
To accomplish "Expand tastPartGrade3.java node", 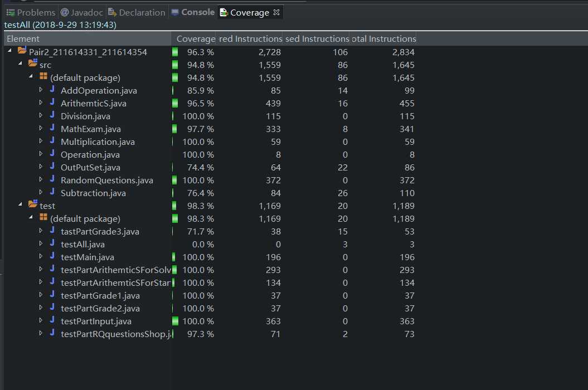I will click(x=41, y=230).
